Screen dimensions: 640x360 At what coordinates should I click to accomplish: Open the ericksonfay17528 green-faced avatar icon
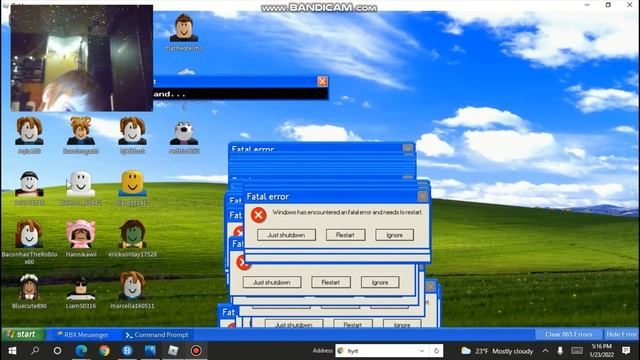132,234
